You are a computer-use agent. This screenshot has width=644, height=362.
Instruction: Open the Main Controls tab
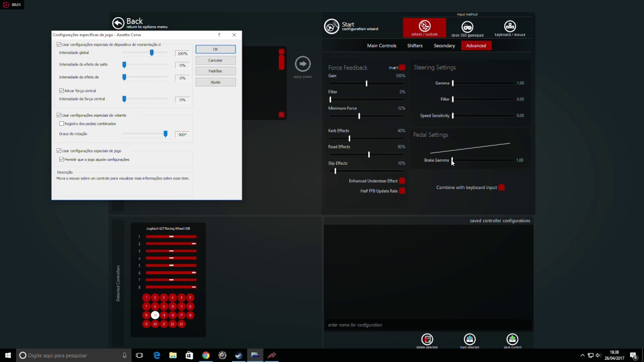(381, 46)
